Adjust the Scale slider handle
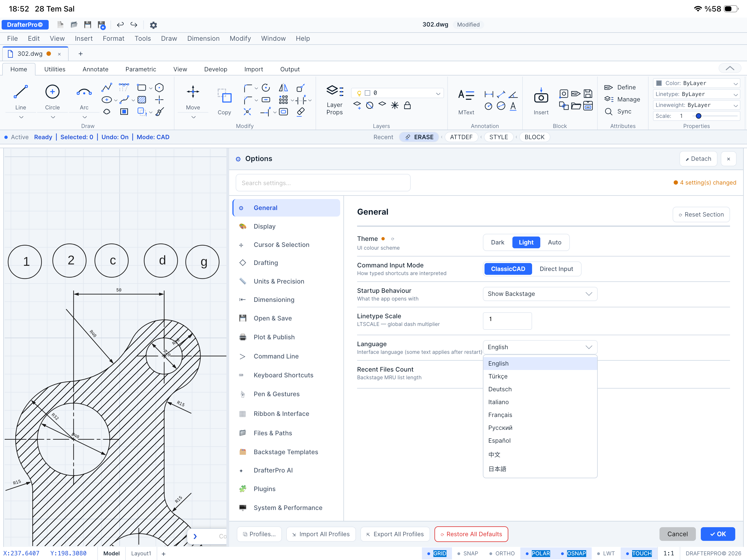 pyautogui.click(x=699, y=116)
